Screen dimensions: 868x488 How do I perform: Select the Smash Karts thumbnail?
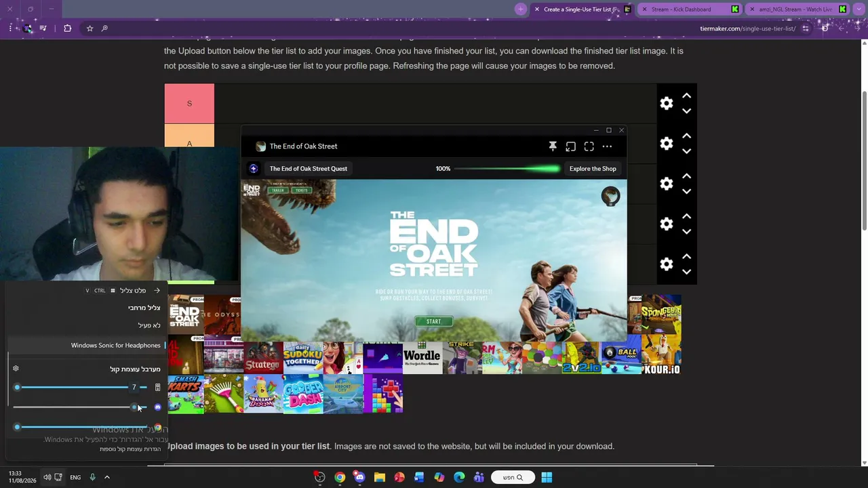click(184, 395)
